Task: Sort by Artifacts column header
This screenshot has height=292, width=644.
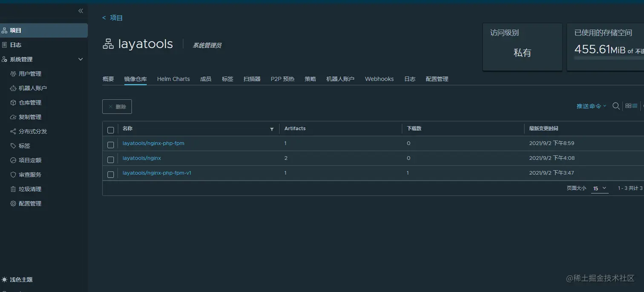Action: (x=295, y=129)
